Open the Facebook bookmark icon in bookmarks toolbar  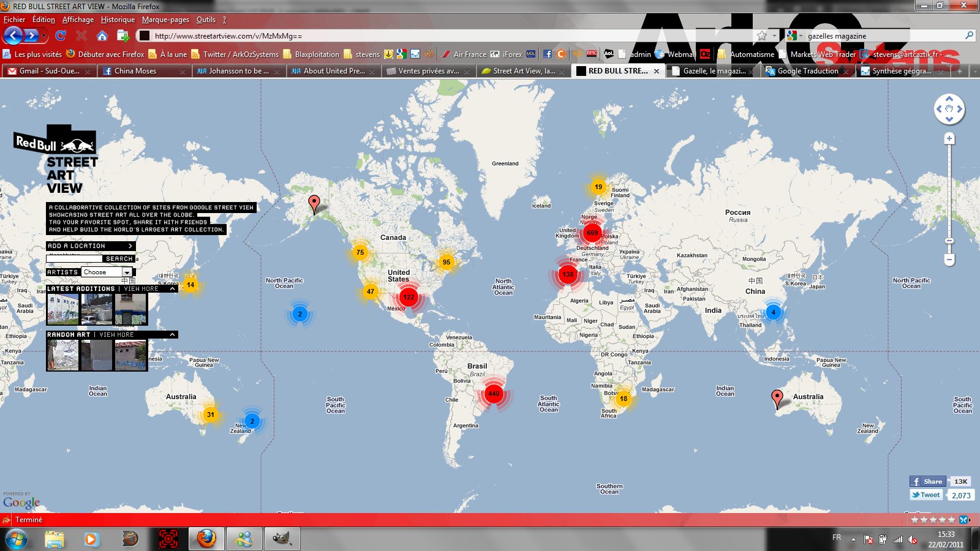pyautogui.click(x=548, y=54)
